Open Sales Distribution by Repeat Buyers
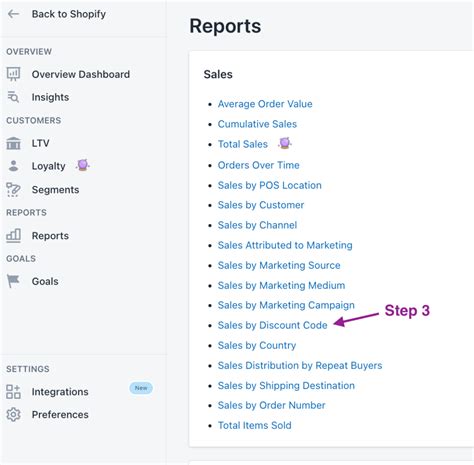 300,365
